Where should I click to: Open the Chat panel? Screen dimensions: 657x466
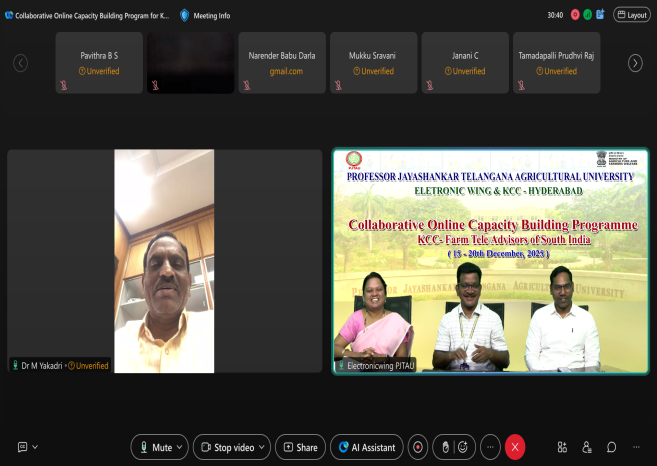(x=611, y=447)
